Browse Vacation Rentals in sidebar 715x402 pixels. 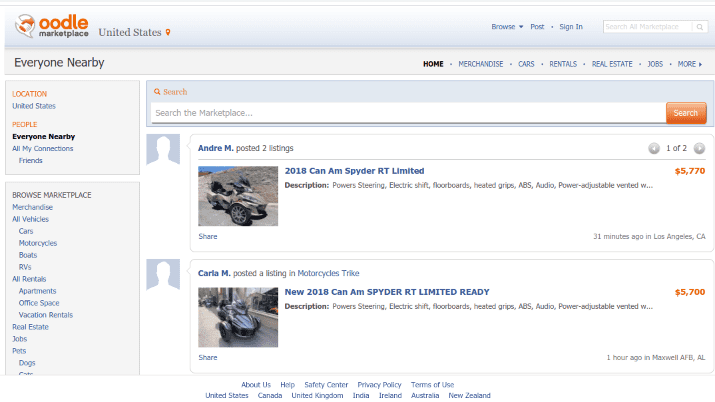pos(46,315)
